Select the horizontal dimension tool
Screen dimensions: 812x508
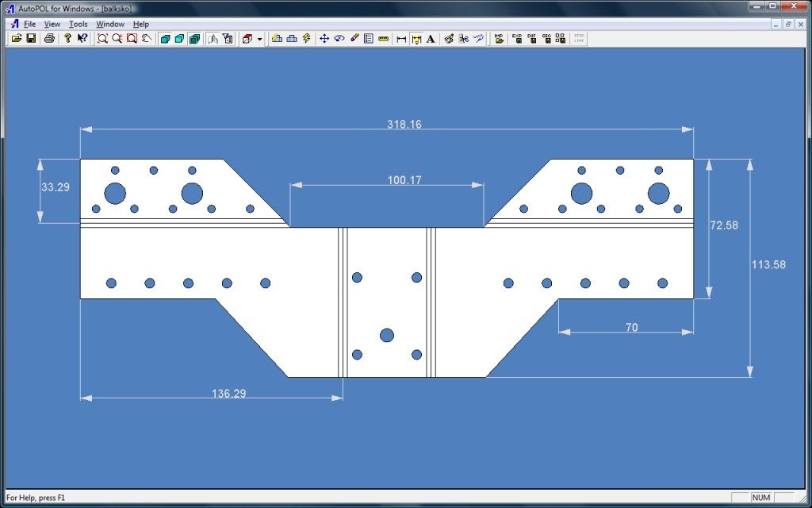[401, 38]
